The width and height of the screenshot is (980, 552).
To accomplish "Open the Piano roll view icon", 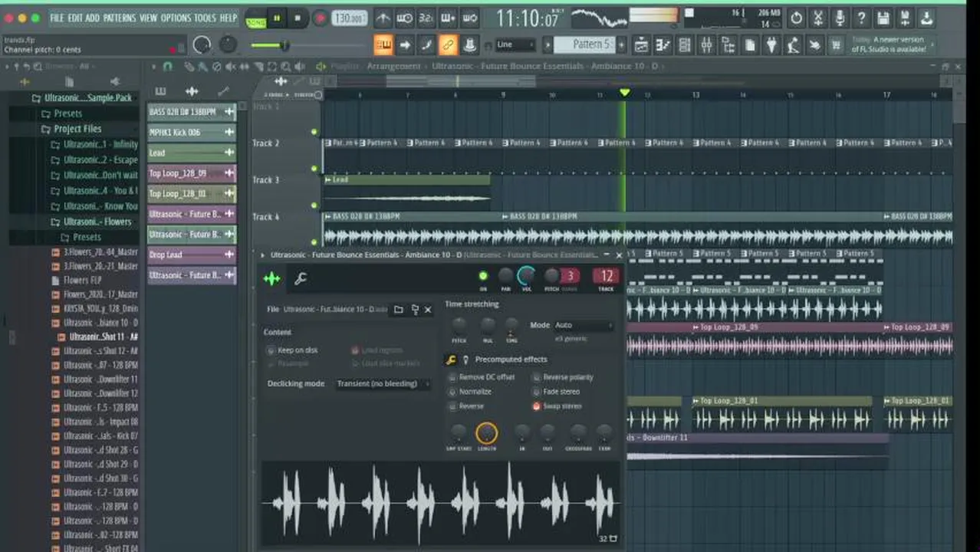I will coord(663,45).
